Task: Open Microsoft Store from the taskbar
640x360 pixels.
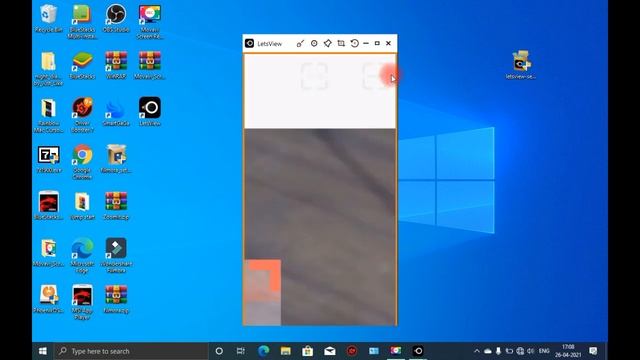Action: click(x=308, y=351)
